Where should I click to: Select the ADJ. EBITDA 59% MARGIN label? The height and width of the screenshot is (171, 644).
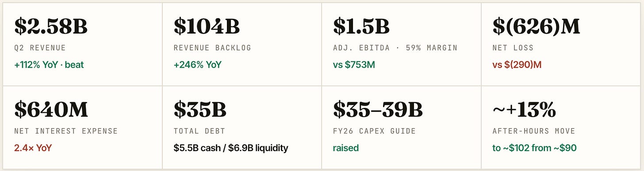pyautogui.click(x=395, y=48)
